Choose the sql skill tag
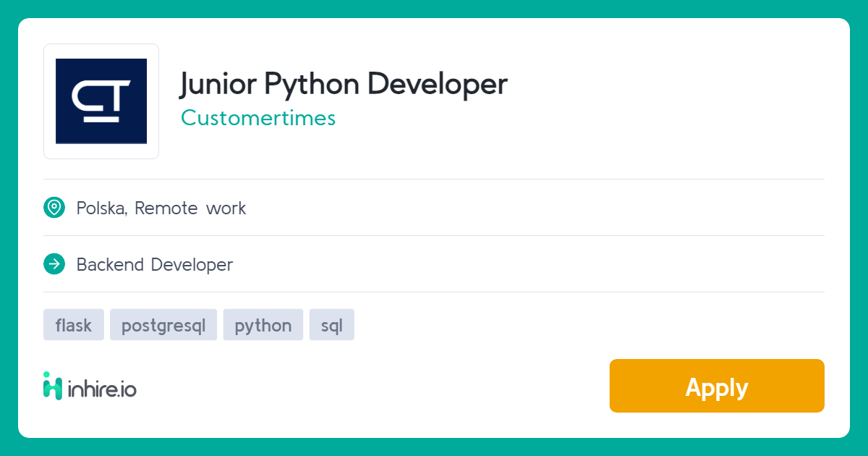 point(332,325)
